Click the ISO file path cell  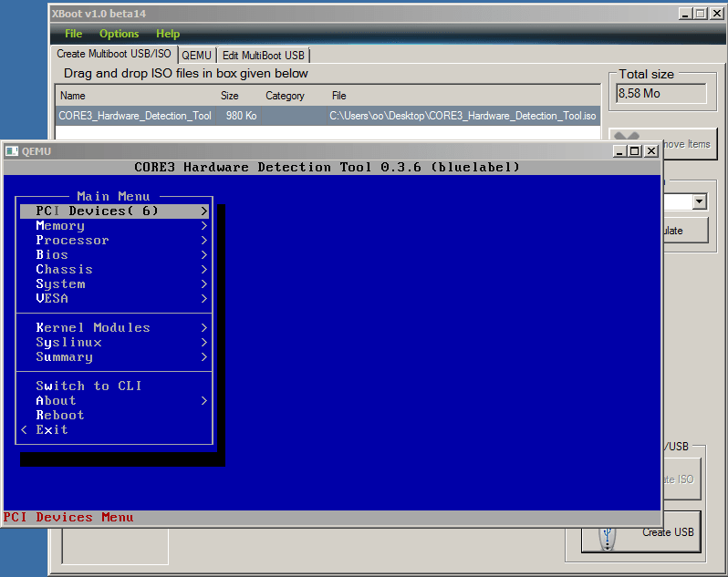pos(463,116)
